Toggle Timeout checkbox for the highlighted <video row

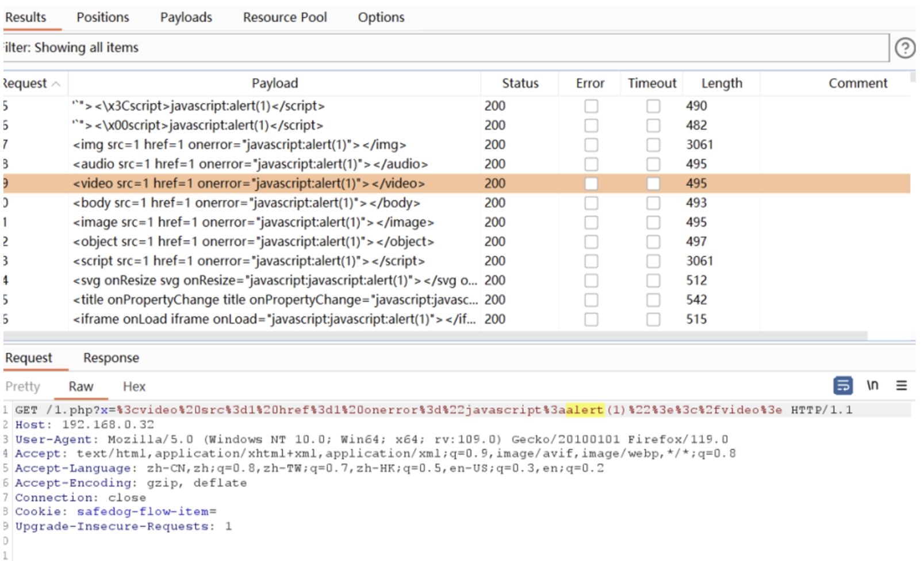(x=653, y=184)
